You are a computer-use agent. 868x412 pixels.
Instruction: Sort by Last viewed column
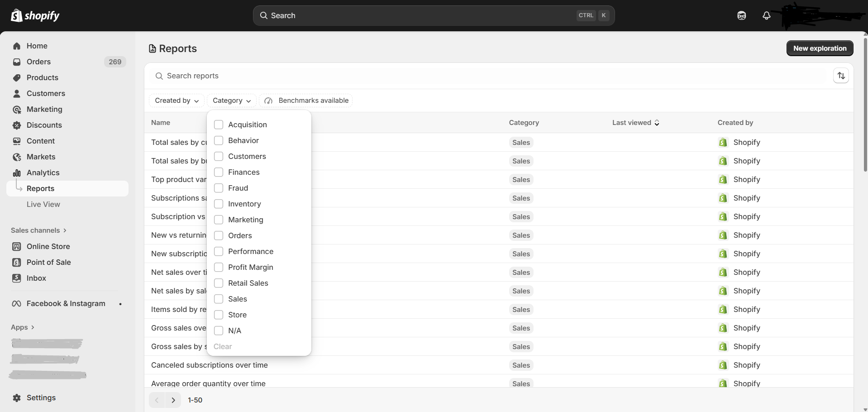pyautogui.click(x=636, y=123)
